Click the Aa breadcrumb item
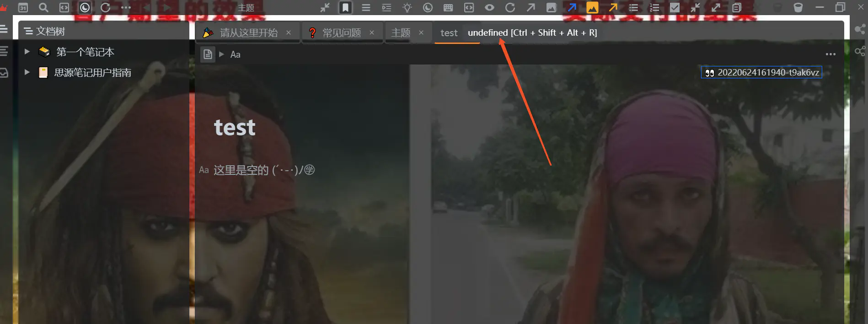 (x=235, y=54)
